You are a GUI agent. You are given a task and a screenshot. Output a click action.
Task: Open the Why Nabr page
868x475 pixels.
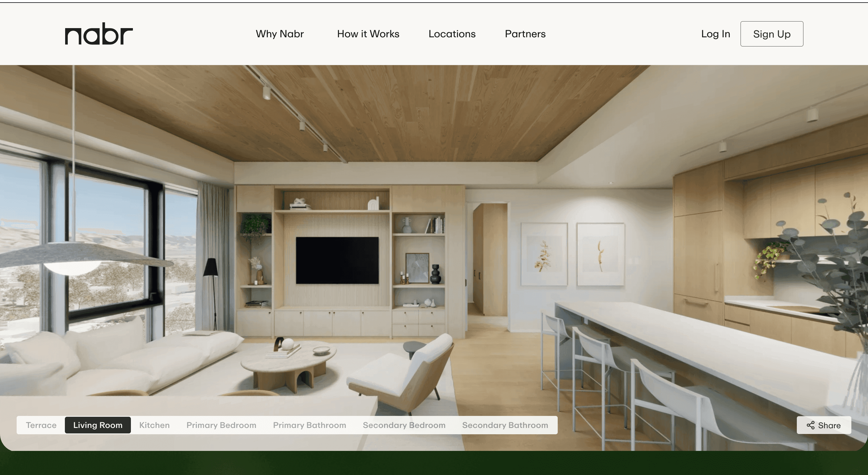[x=280, y=34]
